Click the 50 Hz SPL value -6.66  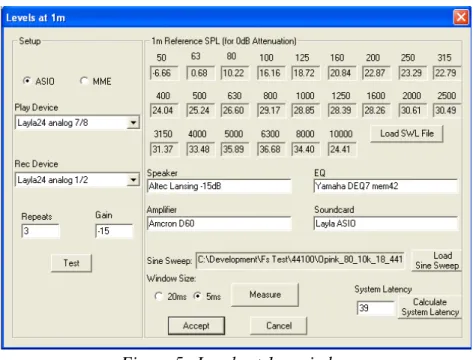[x=164, y=73]
